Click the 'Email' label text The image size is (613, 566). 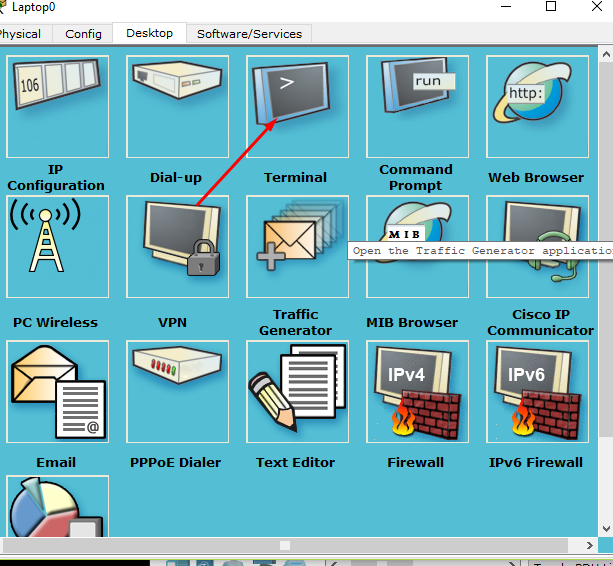(56, 462)
